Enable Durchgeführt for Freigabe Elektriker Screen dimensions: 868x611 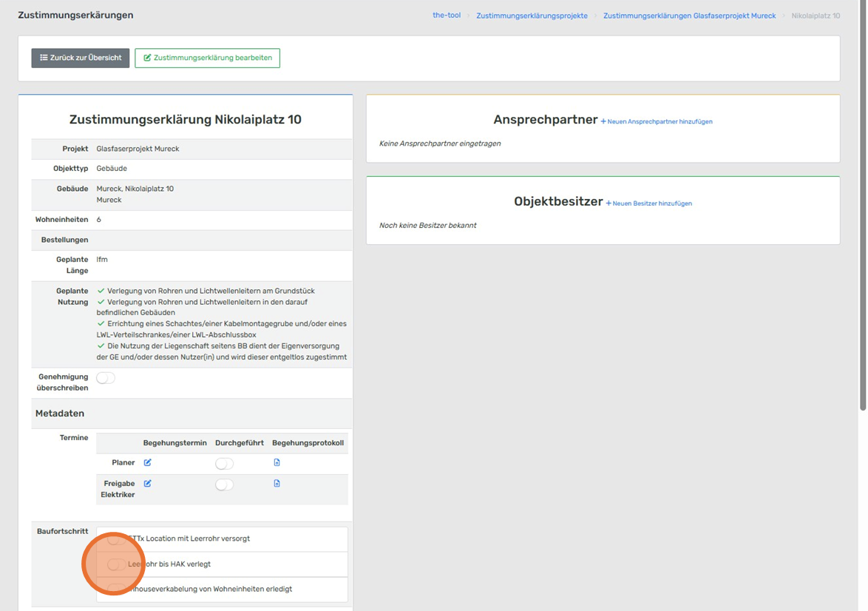(x=224, y=485)
